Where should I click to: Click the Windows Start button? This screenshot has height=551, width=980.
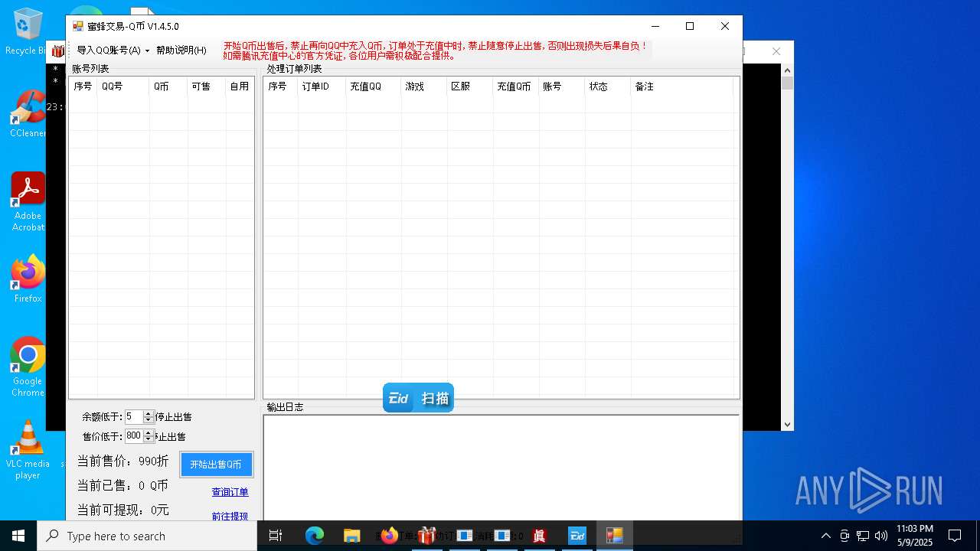[18, 536]
